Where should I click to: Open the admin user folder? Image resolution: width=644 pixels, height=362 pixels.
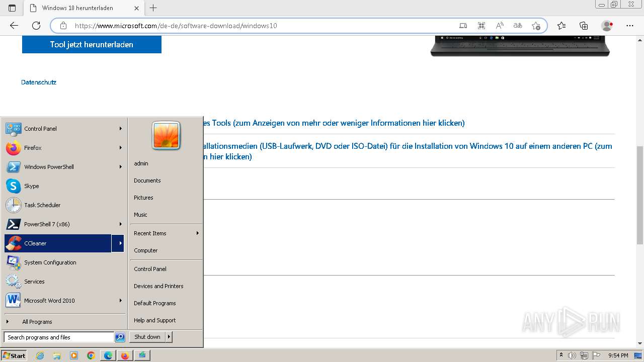click(x=166, y=163)
